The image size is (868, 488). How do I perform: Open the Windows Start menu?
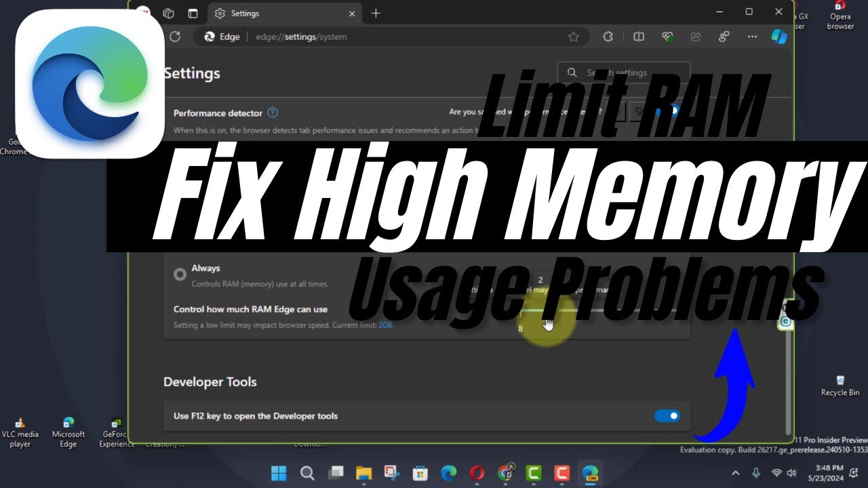click(x=279, y=472)
